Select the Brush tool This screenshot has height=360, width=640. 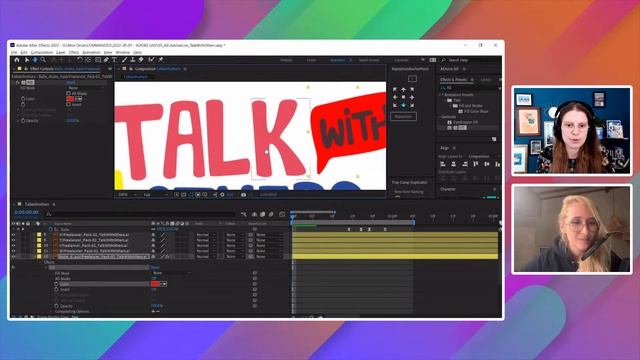pos(124,60)
